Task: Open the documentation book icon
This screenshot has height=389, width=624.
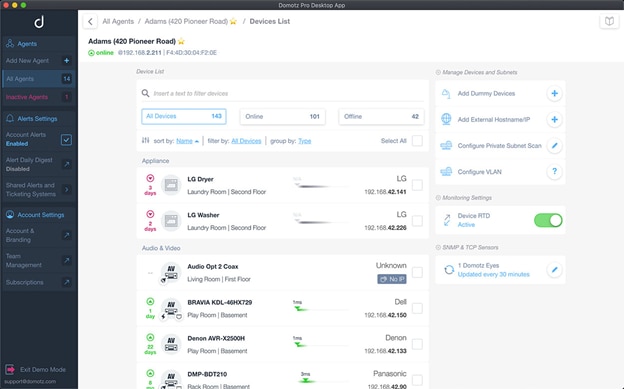Action: 609,21
